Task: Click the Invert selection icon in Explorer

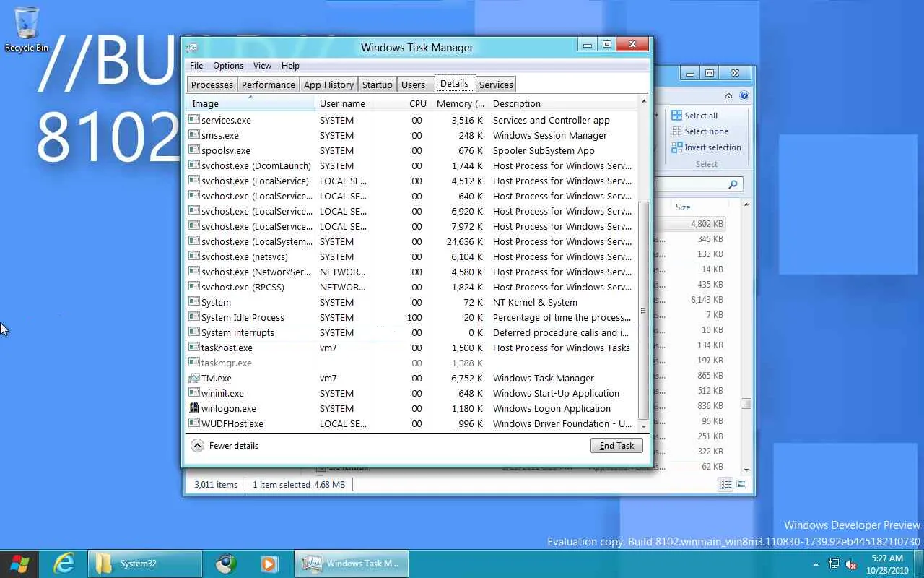Action: pos(676,147)
